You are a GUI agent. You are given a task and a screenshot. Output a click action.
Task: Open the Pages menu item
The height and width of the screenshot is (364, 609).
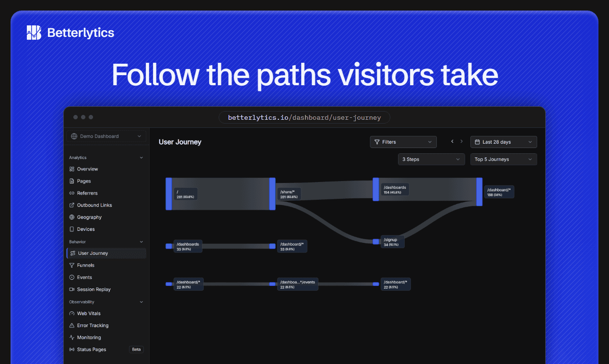pyautogui.click(x=106, y=181)
